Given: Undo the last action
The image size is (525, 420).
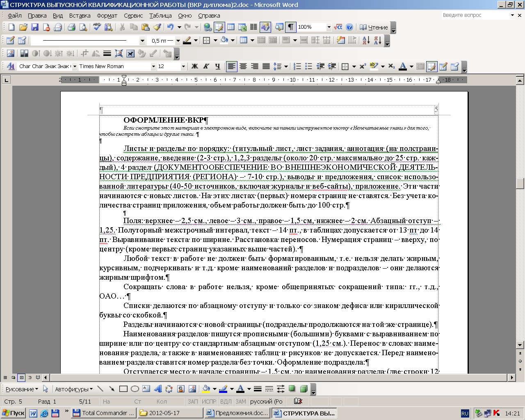Looking at the screenshot, I should [170, 27].
